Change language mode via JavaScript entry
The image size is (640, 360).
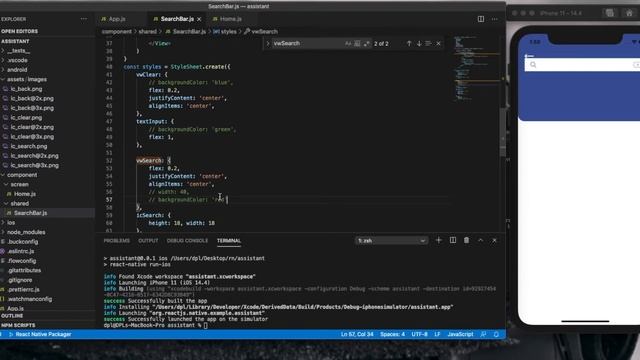point(460,334)
